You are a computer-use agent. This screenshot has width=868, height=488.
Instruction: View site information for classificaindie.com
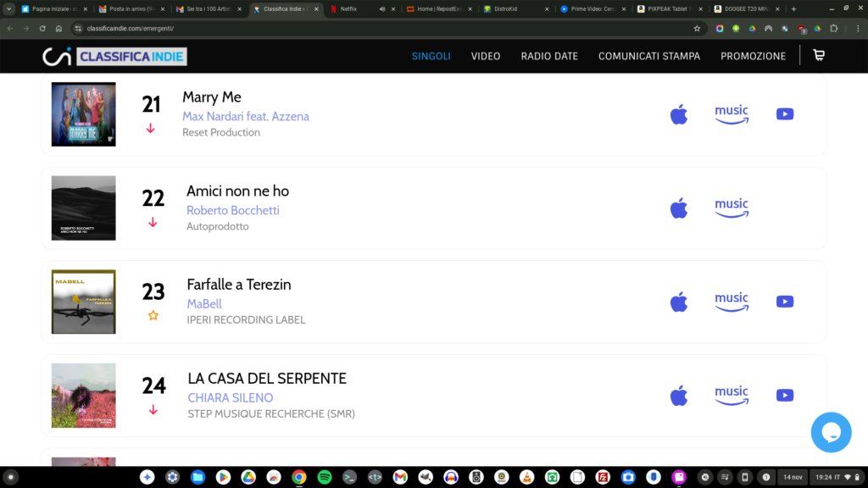(78, 28)
